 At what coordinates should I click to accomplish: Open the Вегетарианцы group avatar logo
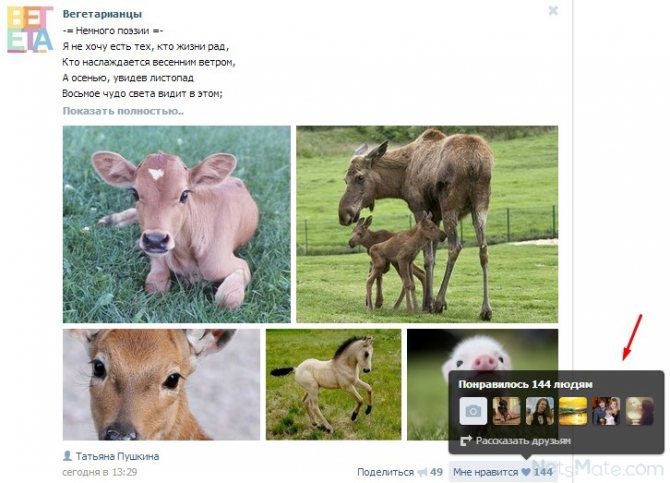click(30, 29)
